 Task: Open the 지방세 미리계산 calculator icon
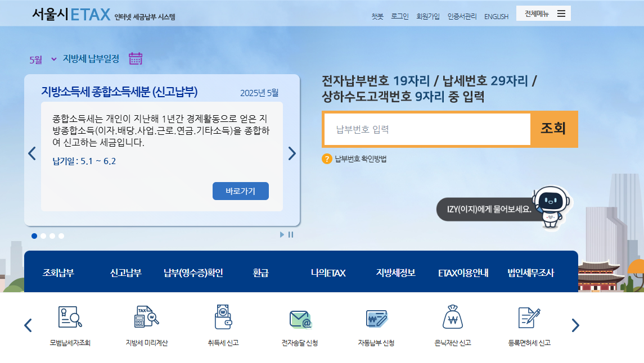[x=147, y=317]
